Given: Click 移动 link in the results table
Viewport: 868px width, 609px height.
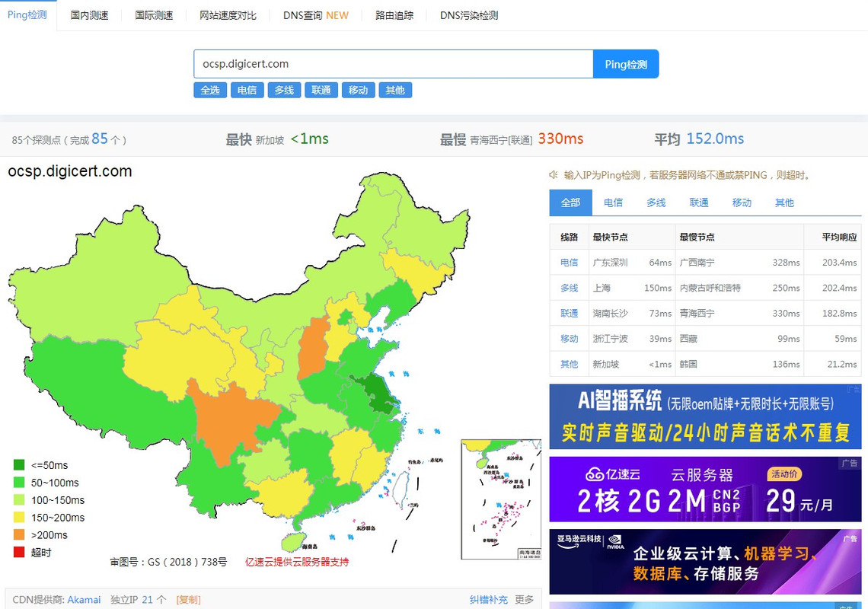Looking at the screenshot, I should 569,339.
